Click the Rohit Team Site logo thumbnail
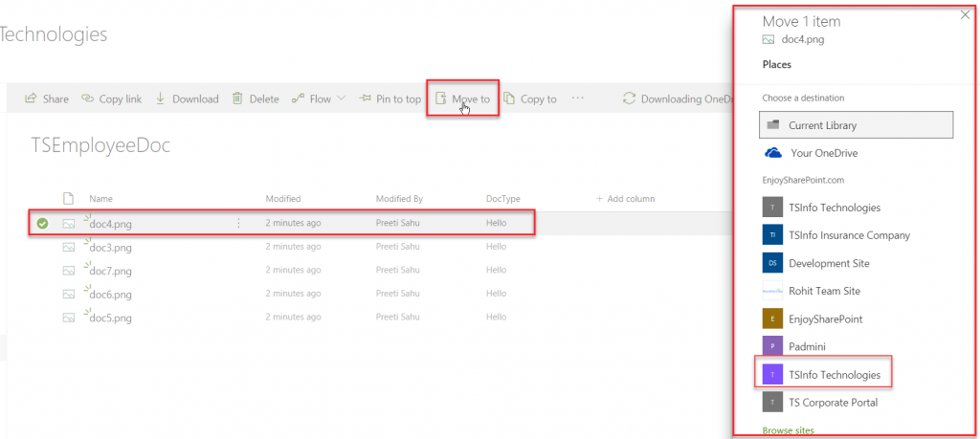The image size is (980, 439). [772, 291]
